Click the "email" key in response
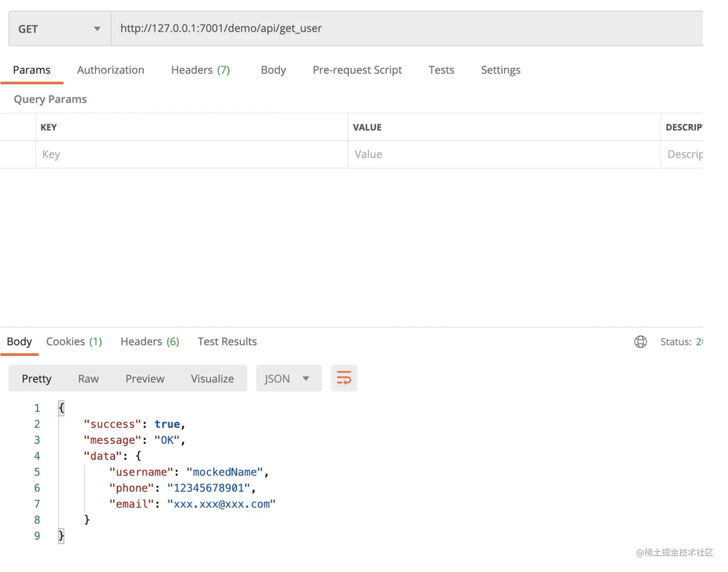This screenshot has width=728, height=572. 131,504
